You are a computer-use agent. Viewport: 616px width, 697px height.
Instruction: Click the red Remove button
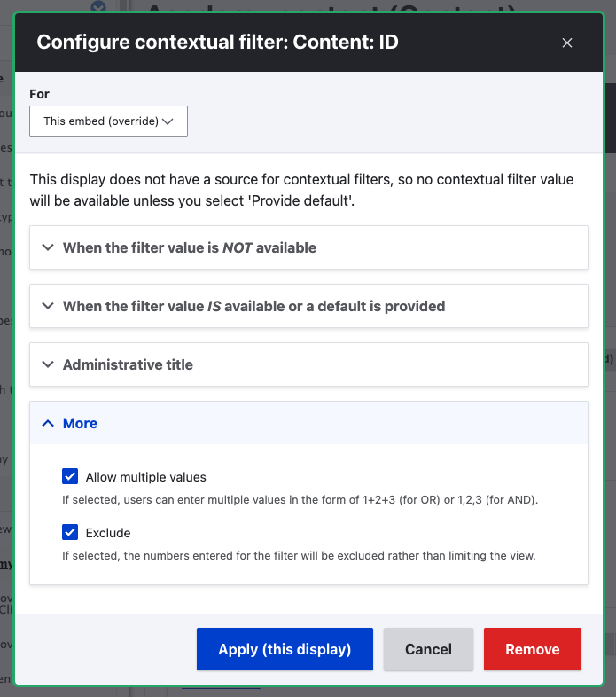pos(532,649)
